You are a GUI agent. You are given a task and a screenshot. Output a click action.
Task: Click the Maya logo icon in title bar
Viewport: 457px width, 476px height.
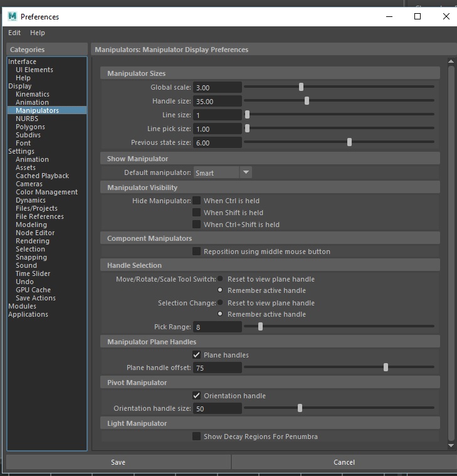(13, 16)
